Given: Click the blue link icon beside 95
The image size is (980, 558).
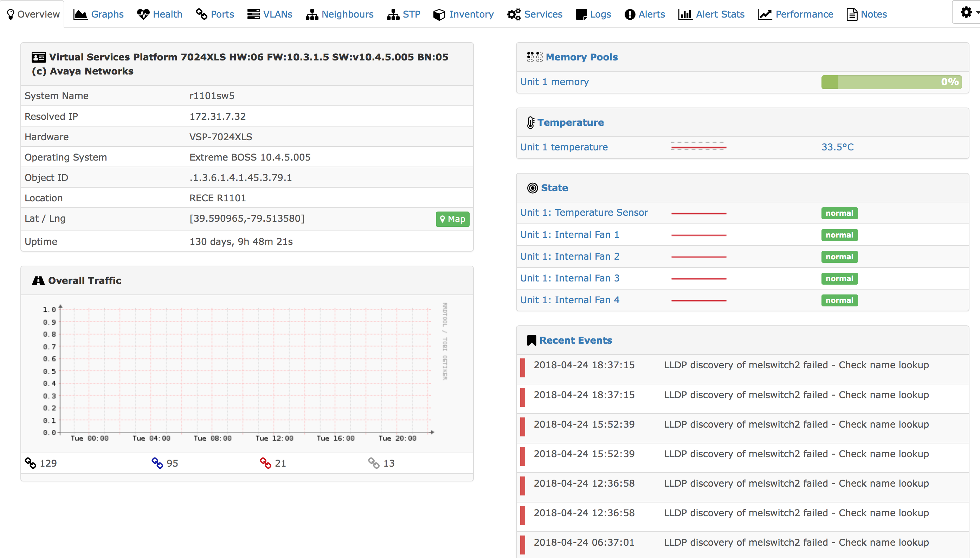Looking at the screenshot, I should (157, 463).
